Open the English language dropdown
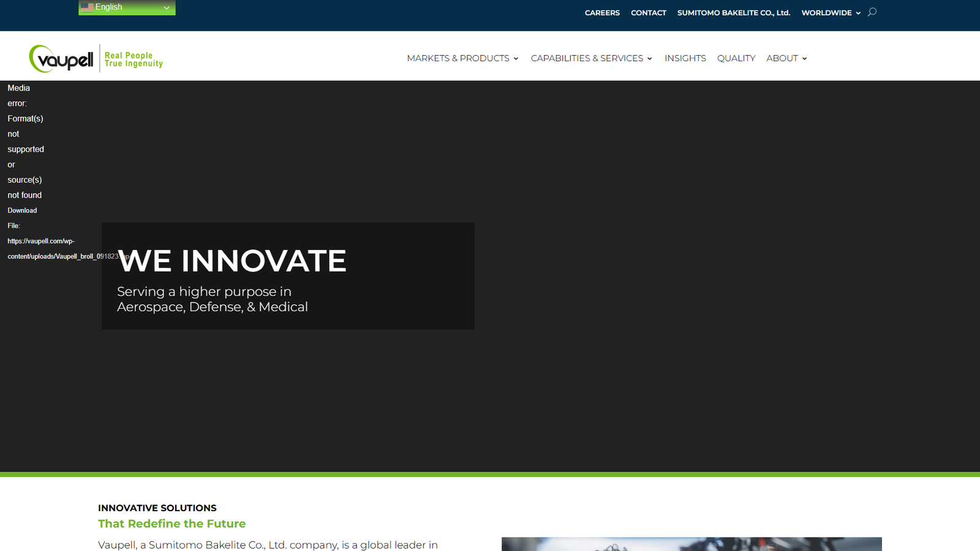980x551 pixels. click(127, 7)
